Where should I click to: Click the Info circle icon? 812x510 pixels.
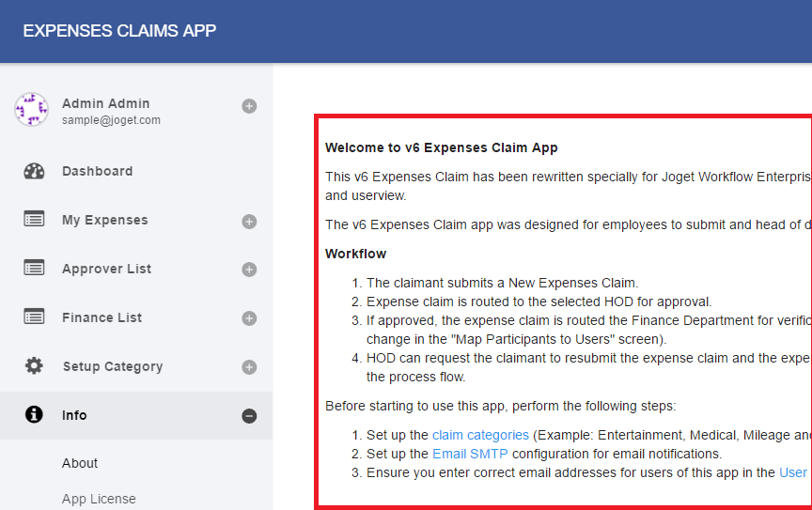pyautogui.click(x=34, y=415)
